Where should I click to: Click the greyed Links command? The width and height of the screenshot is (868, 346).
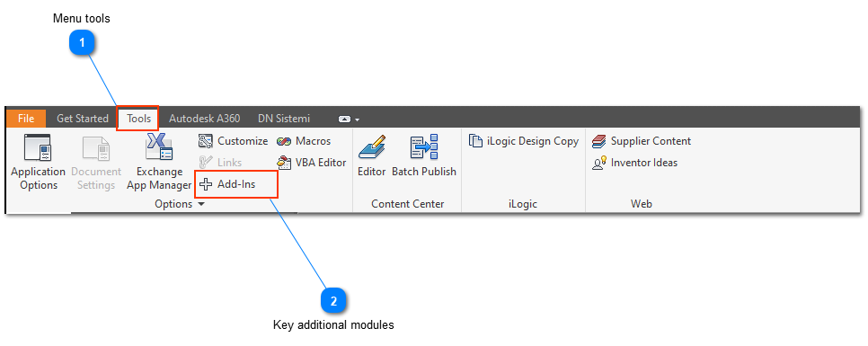click(x=220, y=163)
